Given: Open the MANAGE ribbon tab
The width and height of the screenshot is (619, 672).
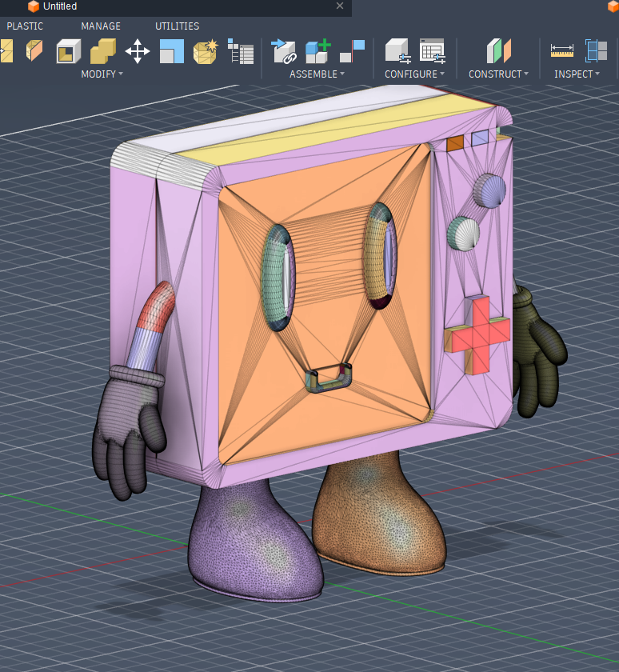Looking at the screenshot, I should coord(101,26).
